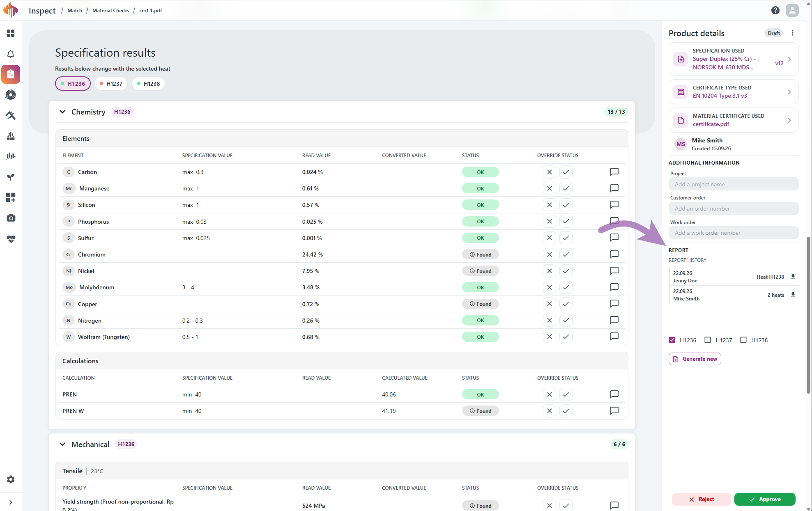The width and height of the screenshot is (812, 511).
Task: Click the right panel vertical scrollbar
Action: [808, 315]
